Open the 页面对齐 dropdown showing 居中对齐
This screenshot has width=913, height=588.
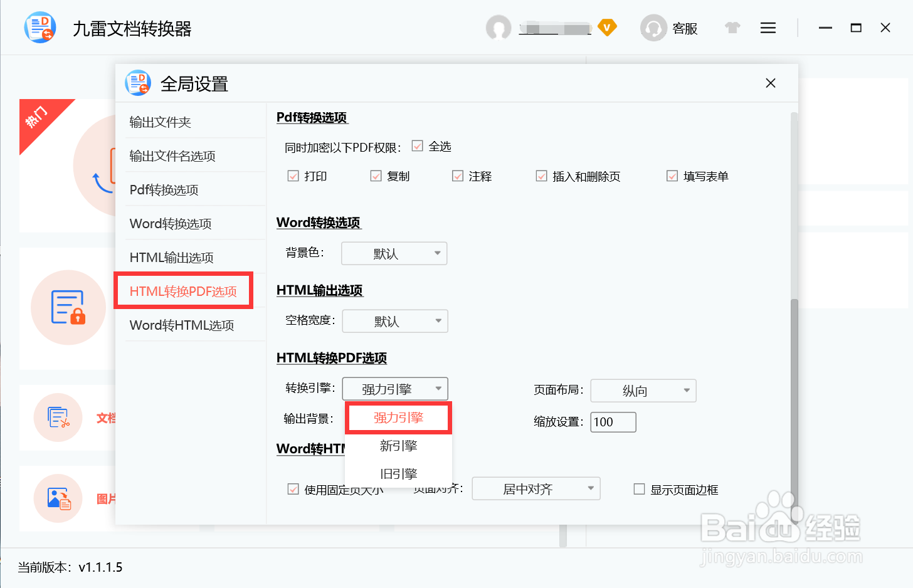pos(536,488)
